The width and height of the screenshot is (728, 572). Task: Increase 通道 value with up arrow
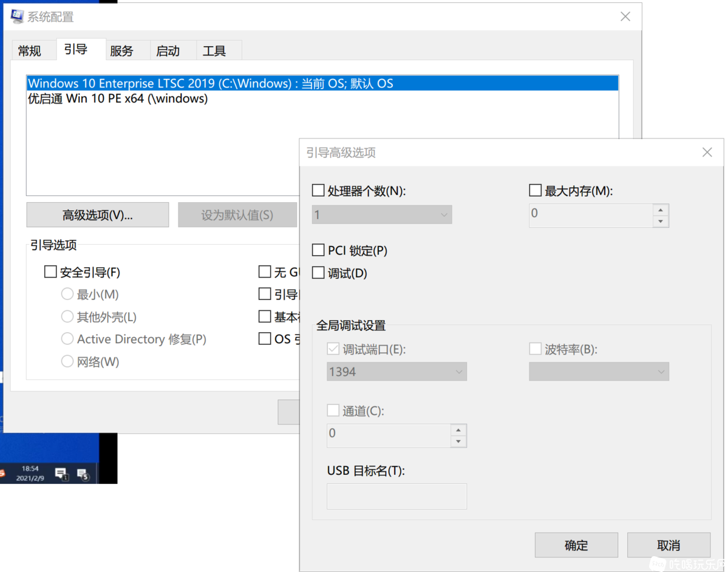[458, 430]
